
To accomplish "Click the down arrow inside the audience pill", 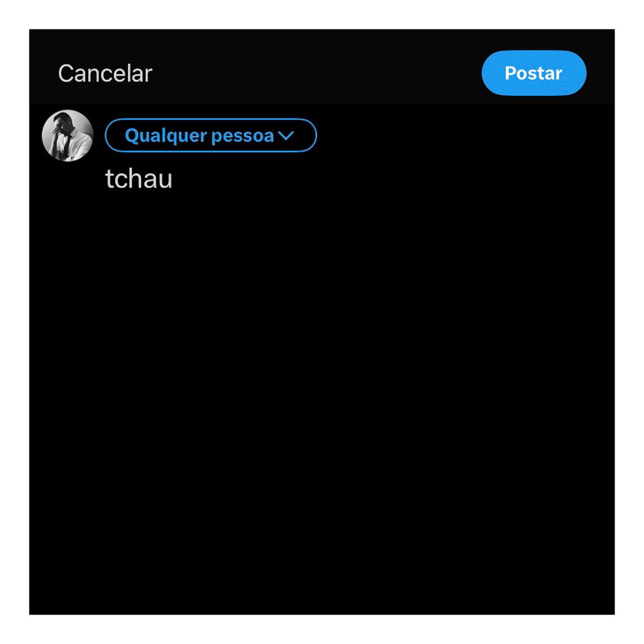I will 287,136.
